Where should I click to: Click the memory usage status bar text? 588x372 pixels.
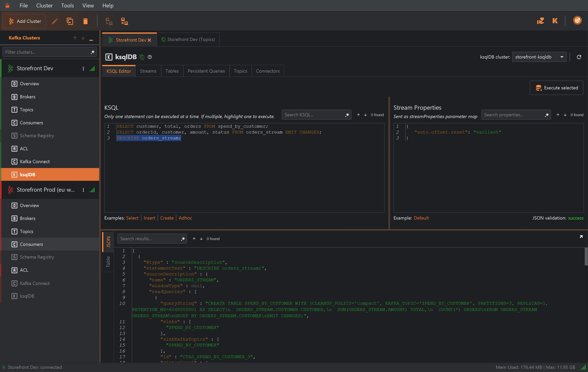535,367
